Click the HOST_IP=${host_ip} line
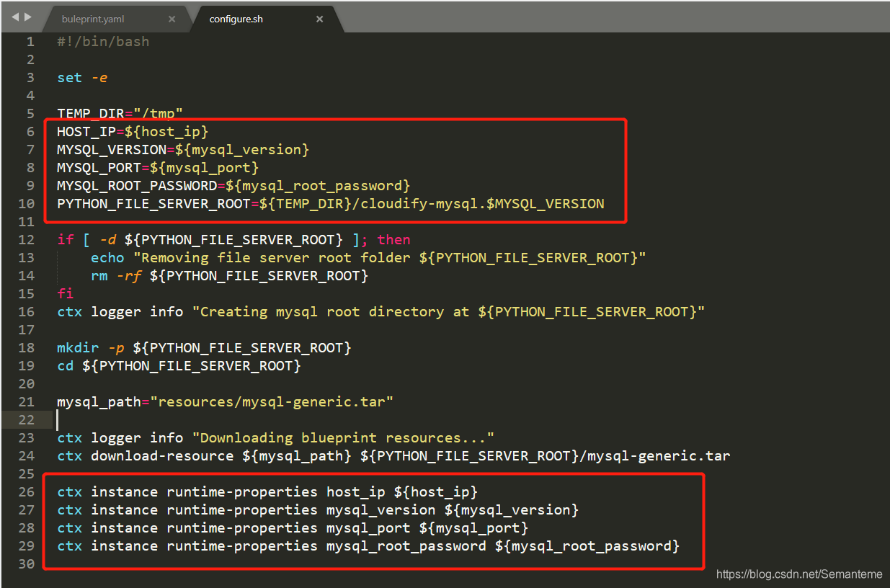Screen dimensions: 890x588 (133, 132)
